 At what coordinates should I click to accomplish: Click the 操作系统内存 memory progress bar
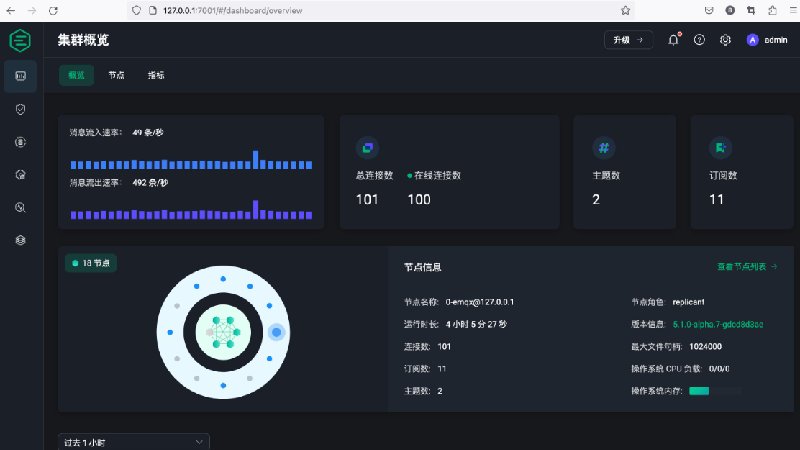(x=714, y=391)
